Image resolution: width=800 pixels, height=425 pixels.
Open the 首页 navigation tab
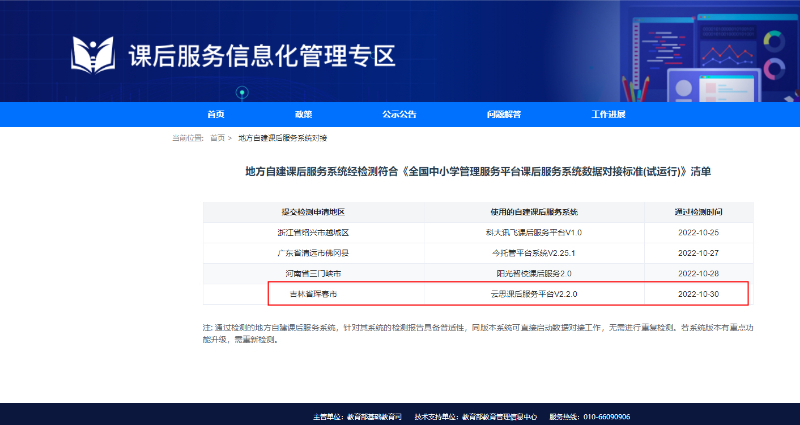[x=216, y=114]
